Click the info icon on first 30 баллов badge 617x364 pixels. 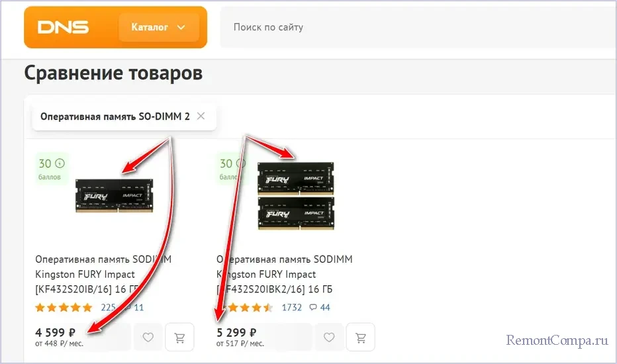(x=60, y=163)
